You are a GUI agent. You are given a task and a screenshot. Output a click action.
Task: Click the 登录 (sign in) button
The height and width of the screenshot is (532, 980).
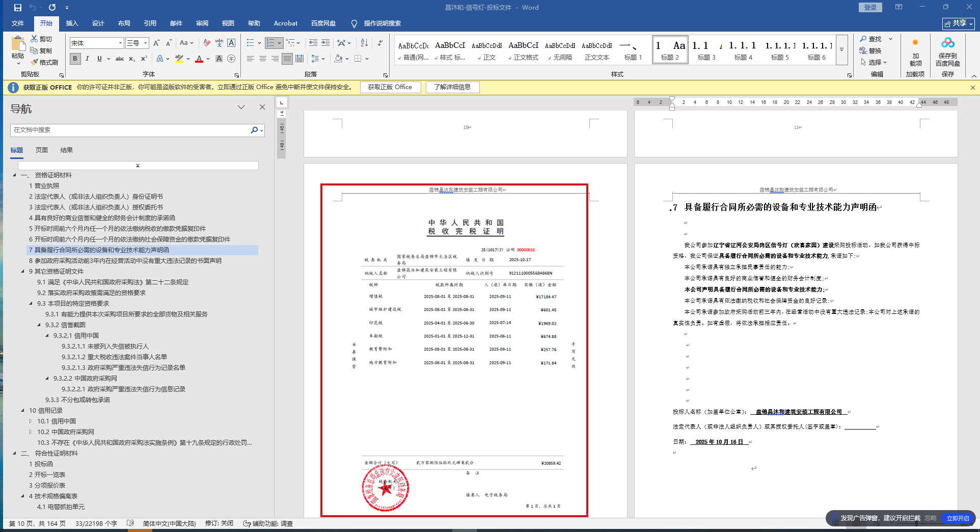coord(870,7)
